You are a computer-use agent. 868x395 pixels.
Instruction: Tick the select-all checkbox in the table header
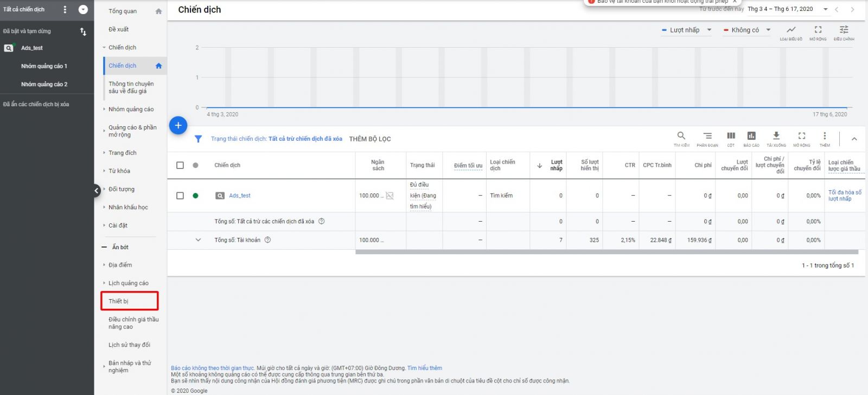[180, 165]
